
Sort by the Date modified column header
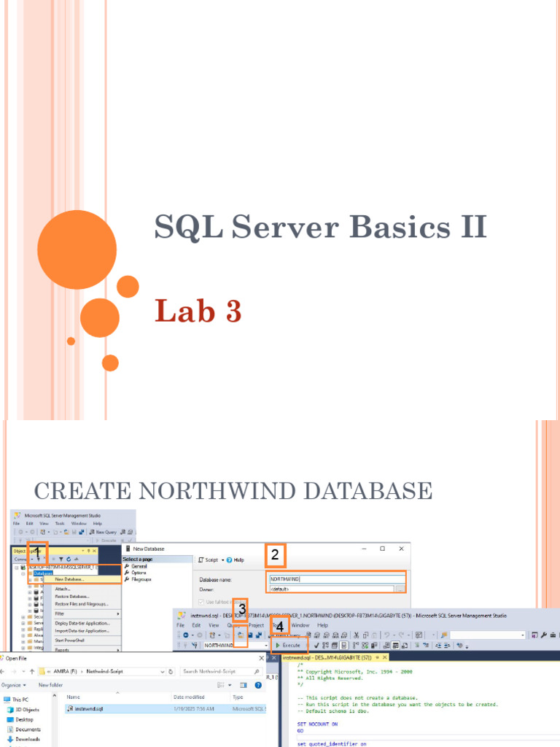tap(189, 697)
